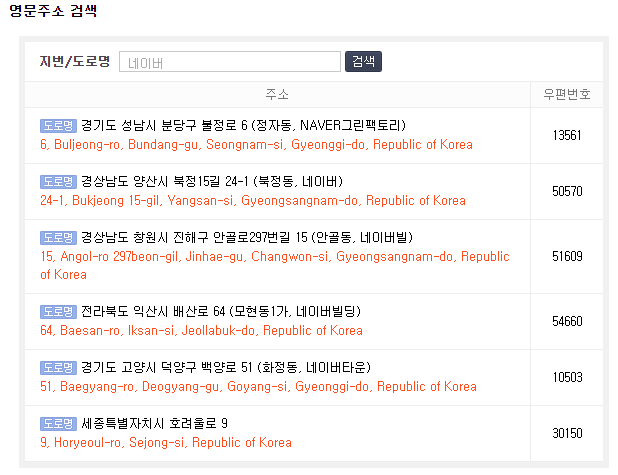
Task: Open English address 64, Baesan-ro, Iksan-si
Action: click(x=201, y=331)
